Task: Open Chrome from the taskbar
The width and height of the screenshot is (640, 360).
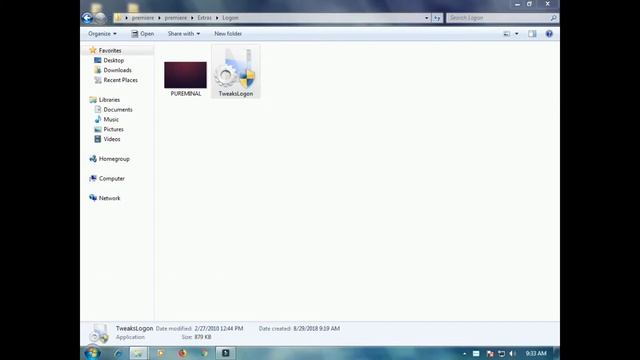Action: 204,353
